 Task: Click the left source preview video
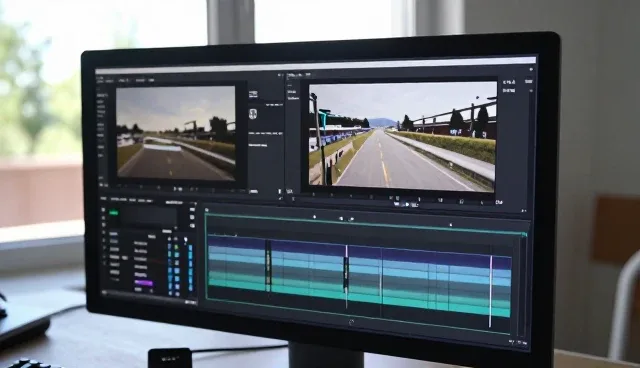(x=176, y=133)
